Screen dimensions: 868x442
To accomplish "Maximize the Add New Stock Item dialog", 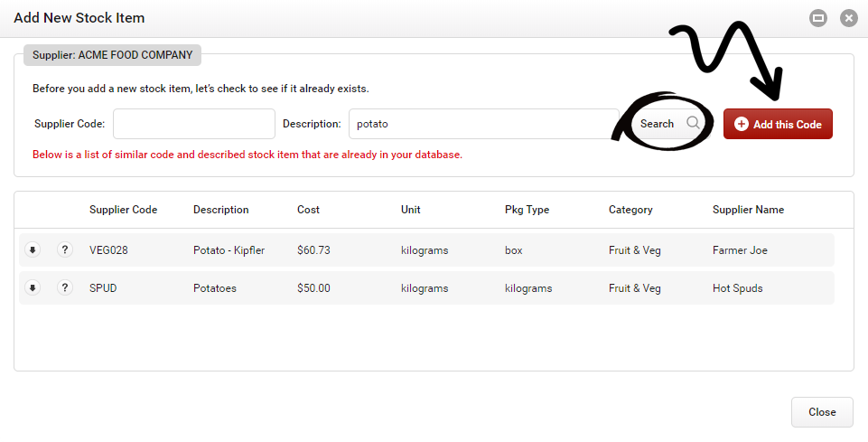I will (x=818, y=18).
